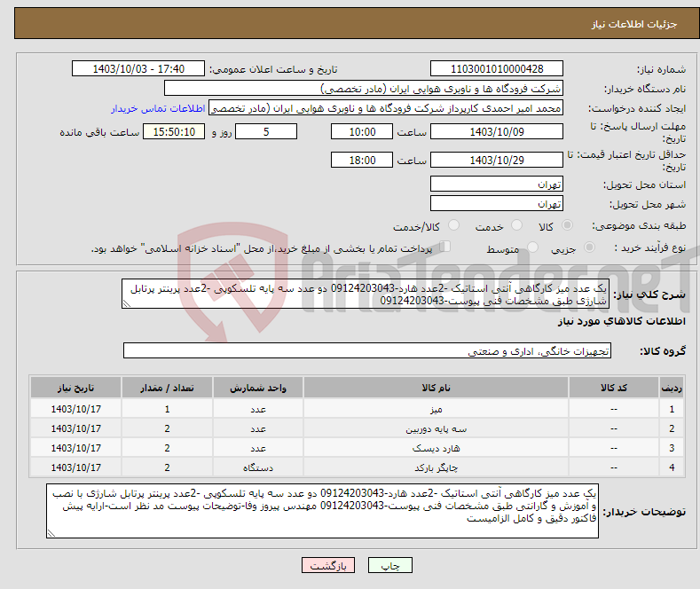Click the گروه کالا label

coord(663,351)
